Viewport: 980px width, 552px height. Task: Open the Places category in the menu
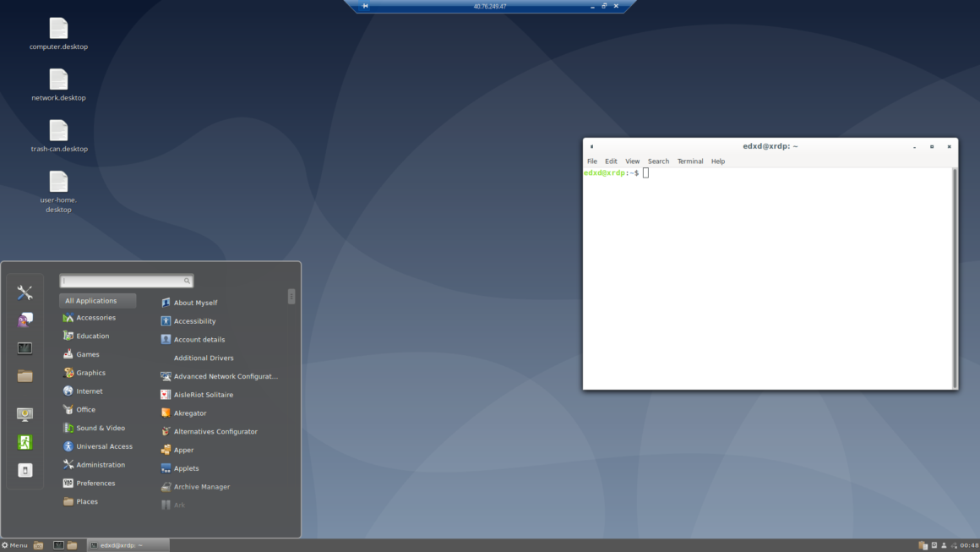87,501
